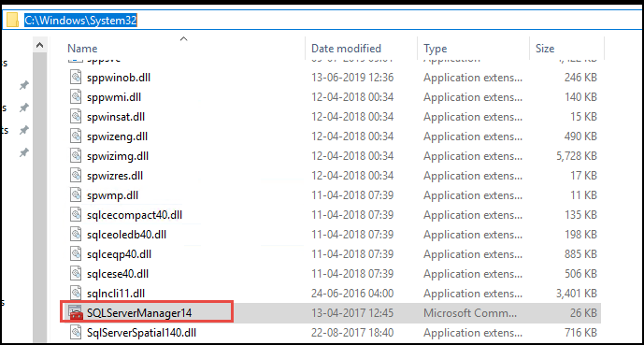This screenshot has width=644, height=345.
Task: Click file name spwizeng.dll
Action: (x=117, y=137)
